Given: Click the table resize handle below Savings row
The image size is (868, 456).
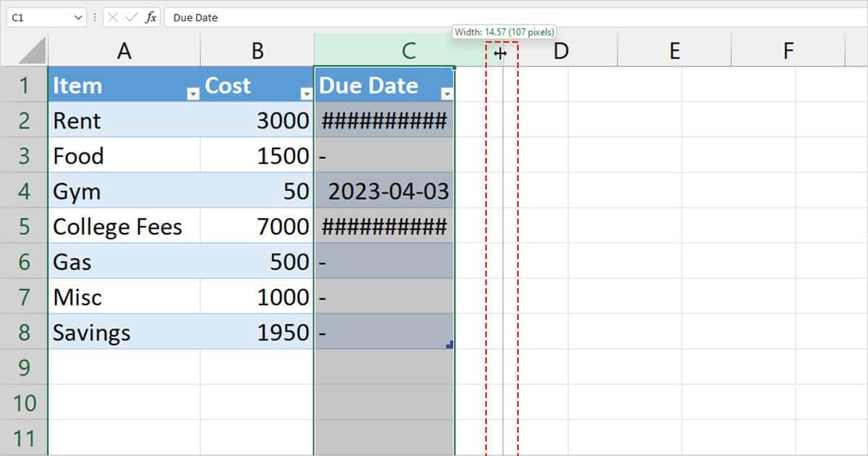Looking at the screenshot, I should click(x=450, y=345).
